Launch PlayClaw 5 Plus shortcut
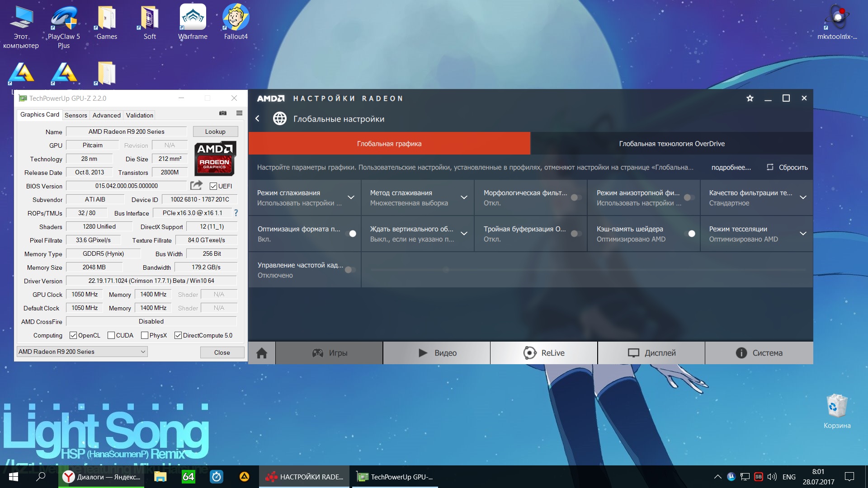The image size is (868, 488). (x=64, y=27)
